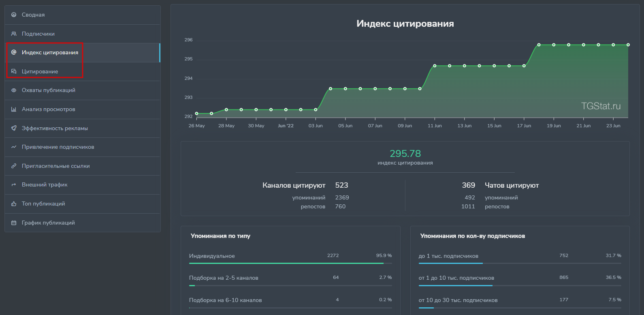Image resolution: width=644 pixels, height=315 pixels.
Task: Open Охваты публикаций menu item
Action: (83, 90)
